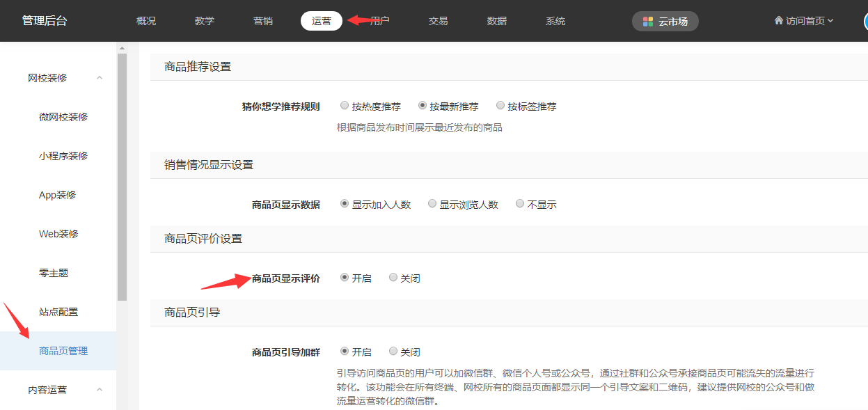This screenshot has width=868, height=410.
Task: Go to the 数据 top menu
Action: click(497, 21)
